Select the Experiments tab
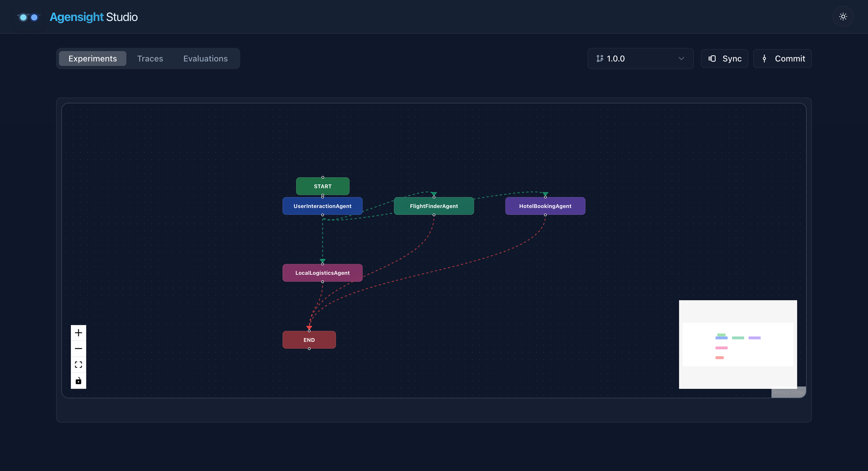This screenshot has width=868, height=471. click(x=93, y=59)
